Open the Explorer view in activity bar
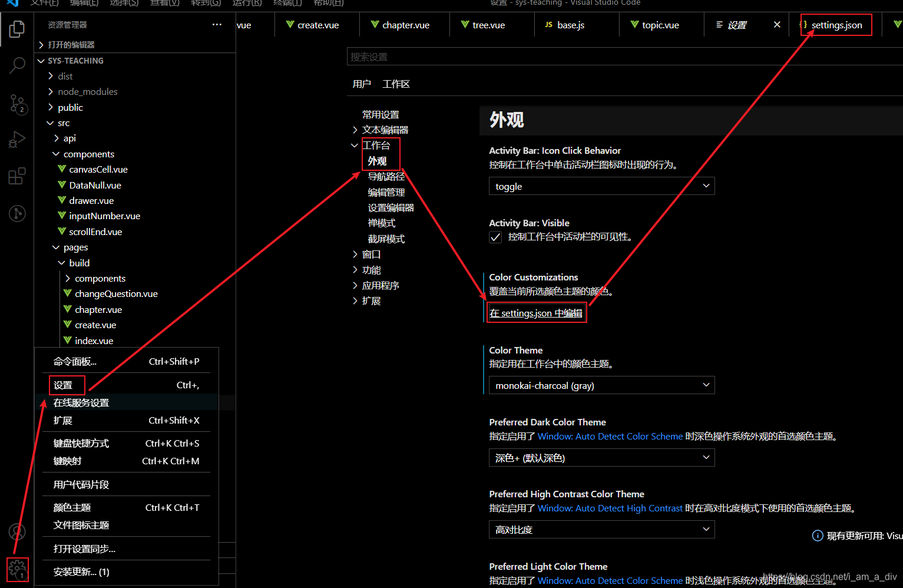Screen dimensions: 903x588 coord(17,29)
